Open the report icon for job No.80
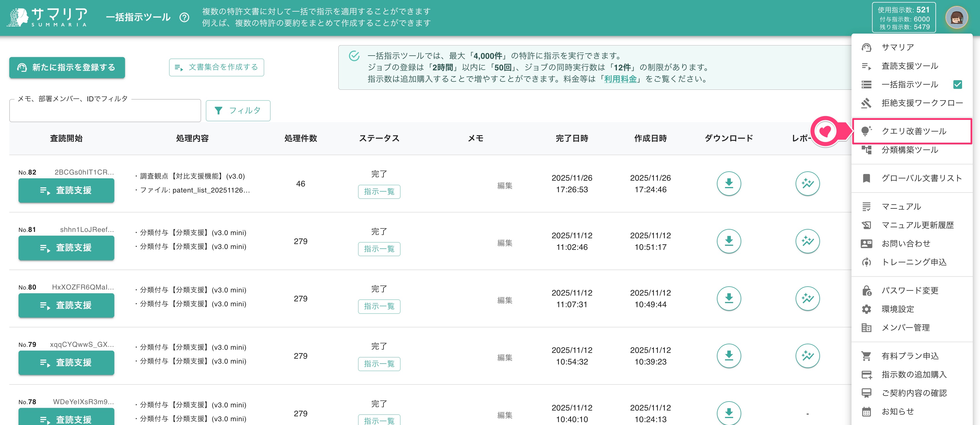 (807, 299)
